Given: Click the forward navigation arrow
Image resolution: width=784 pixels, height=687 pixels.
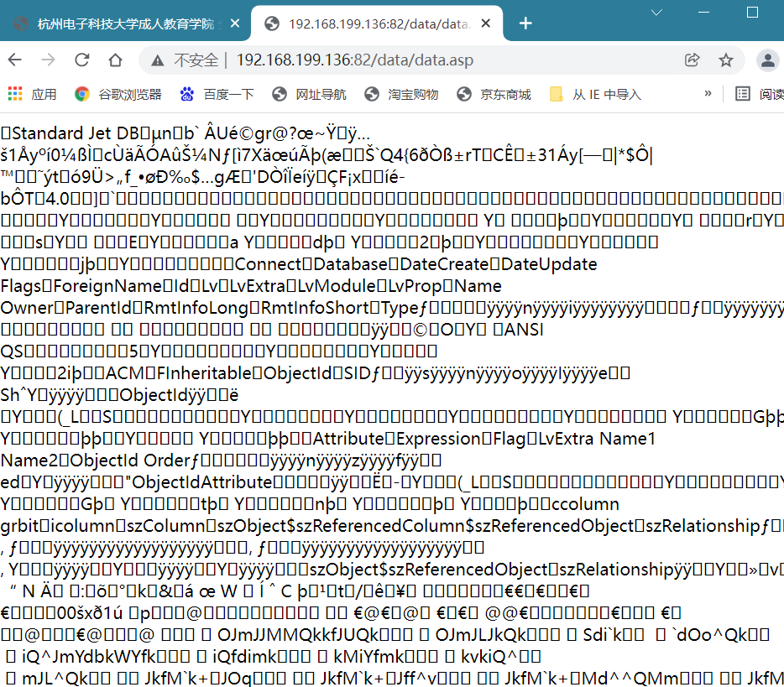Looking at the screenshot, I should click(x=49, y=60).
